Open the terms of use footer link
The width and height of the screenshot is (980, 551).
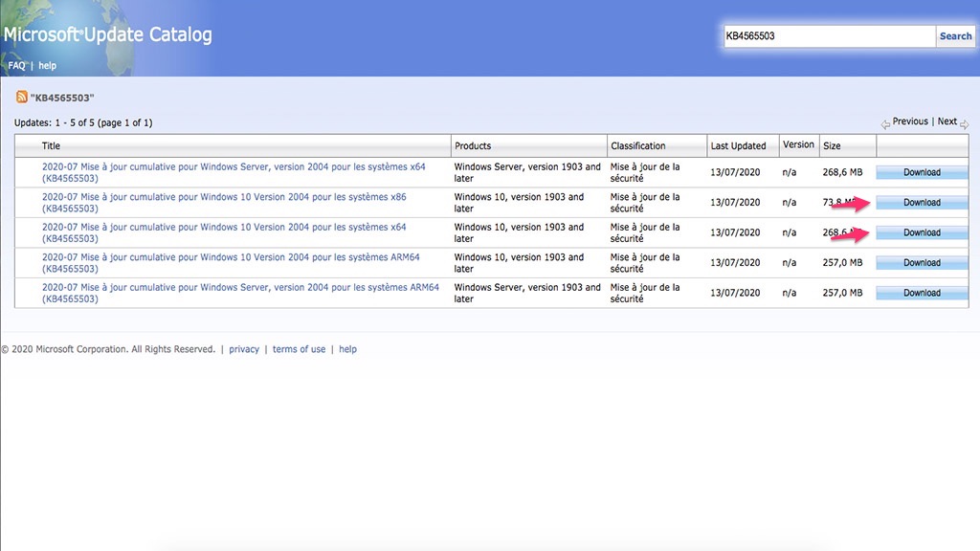[299, 349]
